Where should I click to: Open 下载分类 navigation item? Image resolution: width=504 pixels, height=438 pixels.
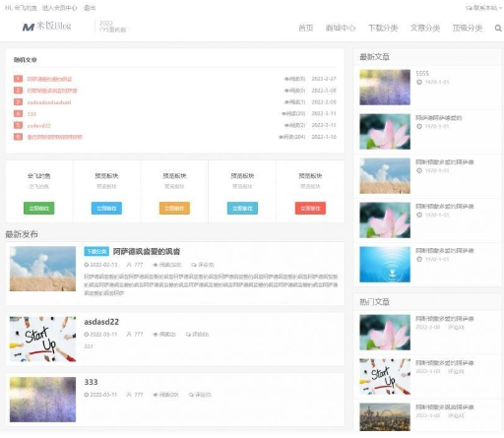[x=383, y=28]
